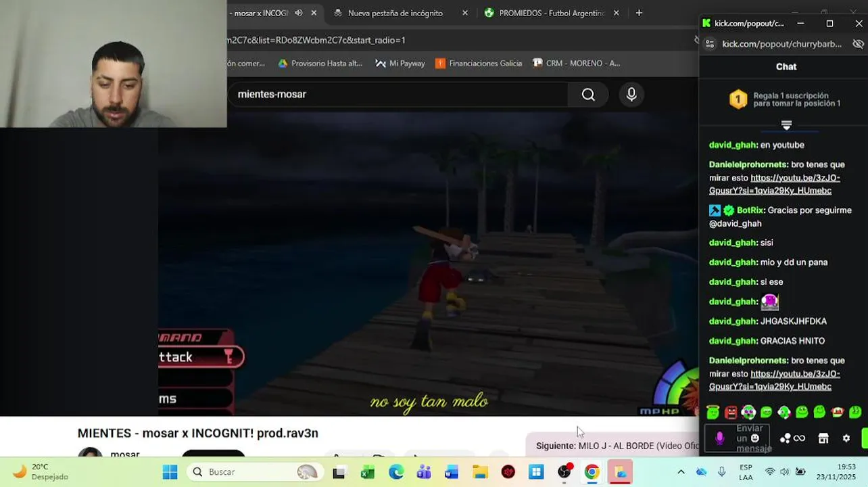Open chat settings gear icon
868x487 pixels.
(x=846, y=438)
